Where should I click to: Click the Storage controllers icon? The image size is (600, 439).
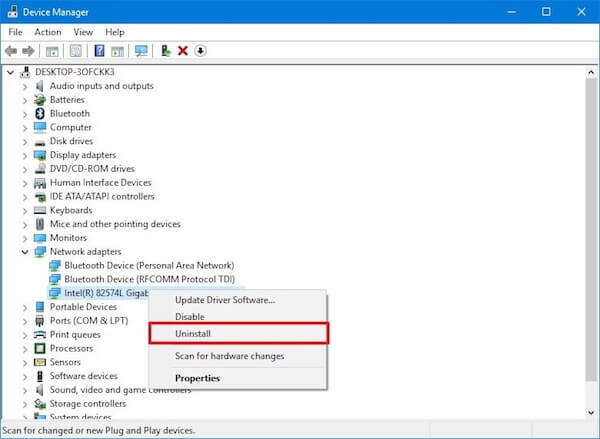(40, 403)
